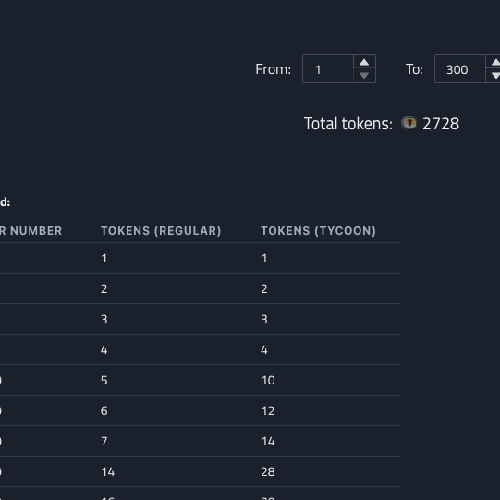Click the TOKENS (TYCOON) column header

click(x=318, y=231)
